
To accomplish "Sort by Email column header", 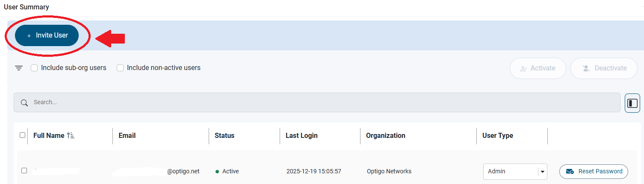I will (x=127, y=135).
